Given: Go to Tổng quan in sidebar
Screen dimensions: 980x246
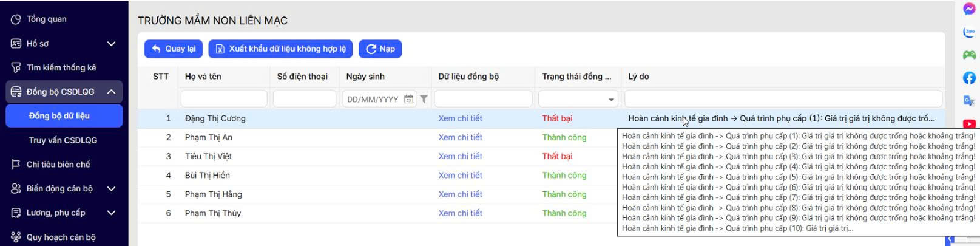Looking at the screenshot, I should pos(46,19).
